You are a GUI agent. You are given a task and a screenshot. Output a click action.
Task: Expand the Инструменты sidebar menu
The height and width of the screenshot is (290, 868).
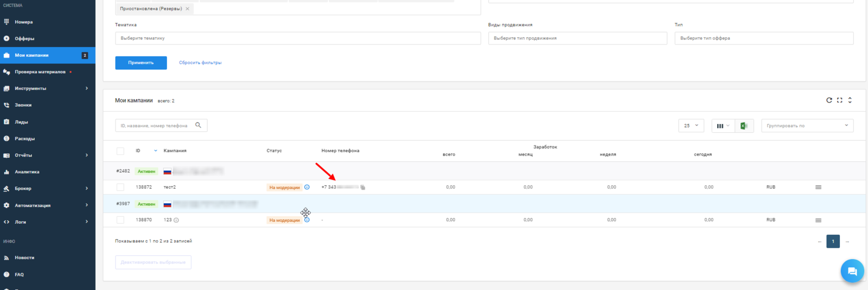click(x=47, y=88)
